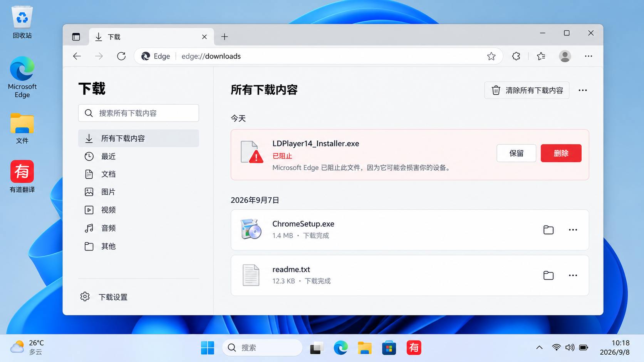The image size is (644, 362).
Task: Click the readme.txt document icon
Action: coord(251,275)
